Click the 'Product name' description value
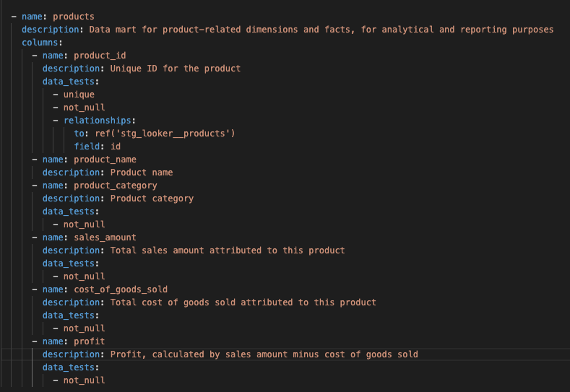 (142, 173)
